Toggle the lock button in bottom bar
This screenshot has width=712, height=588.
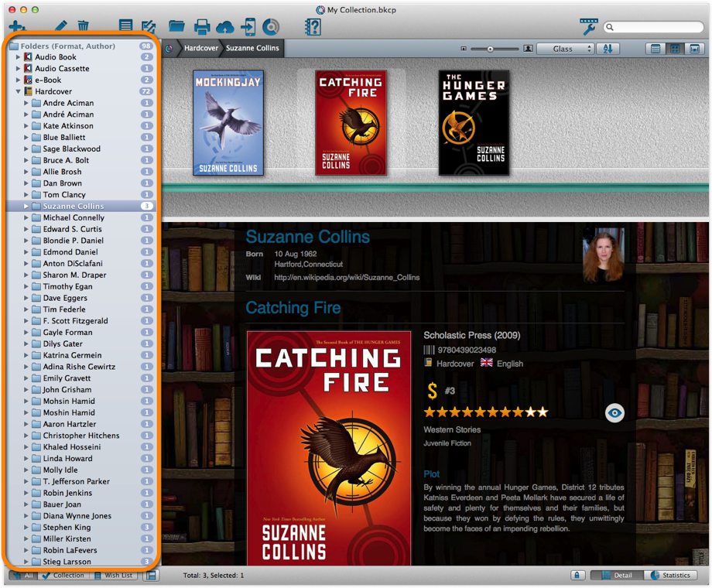577,576
